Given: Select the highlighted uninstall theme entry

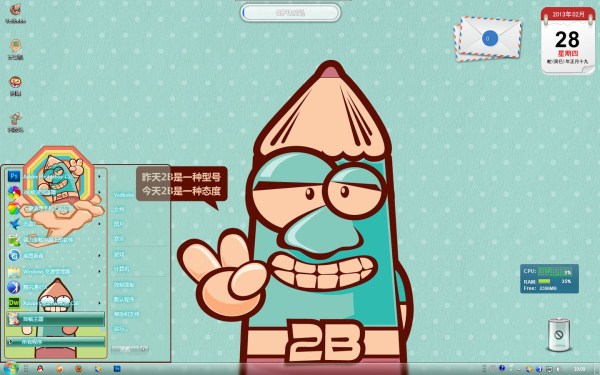Looking at the screenshot, I should tap(55, 319).
